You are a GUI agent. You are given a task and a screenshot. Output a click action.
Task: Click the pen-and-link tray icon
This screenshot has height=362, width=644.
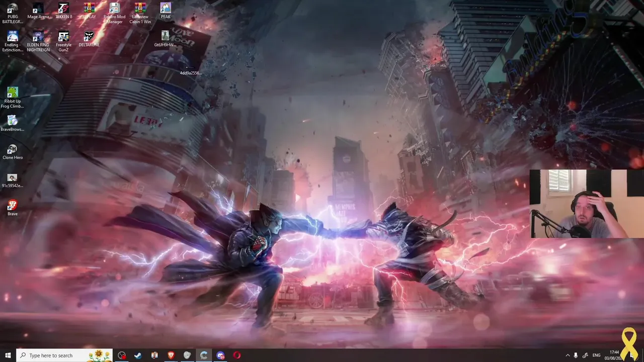tap(585, 355)
